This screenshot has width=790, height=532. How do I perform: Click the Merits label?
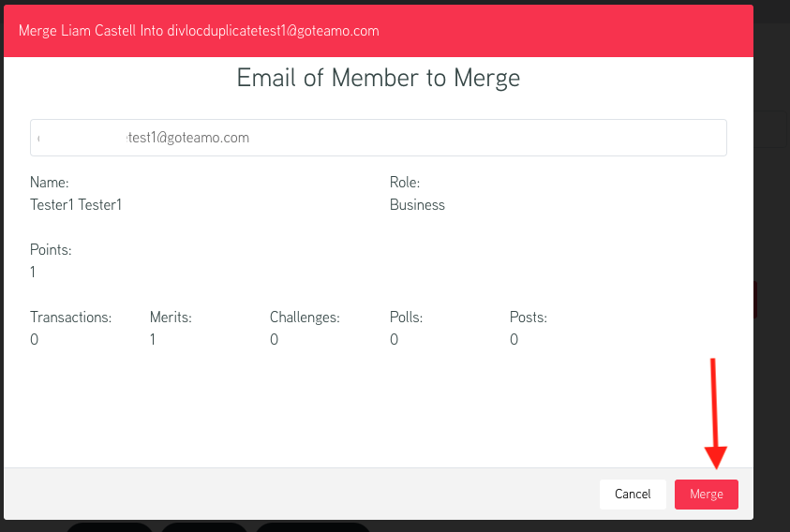[x=171, y=318]
